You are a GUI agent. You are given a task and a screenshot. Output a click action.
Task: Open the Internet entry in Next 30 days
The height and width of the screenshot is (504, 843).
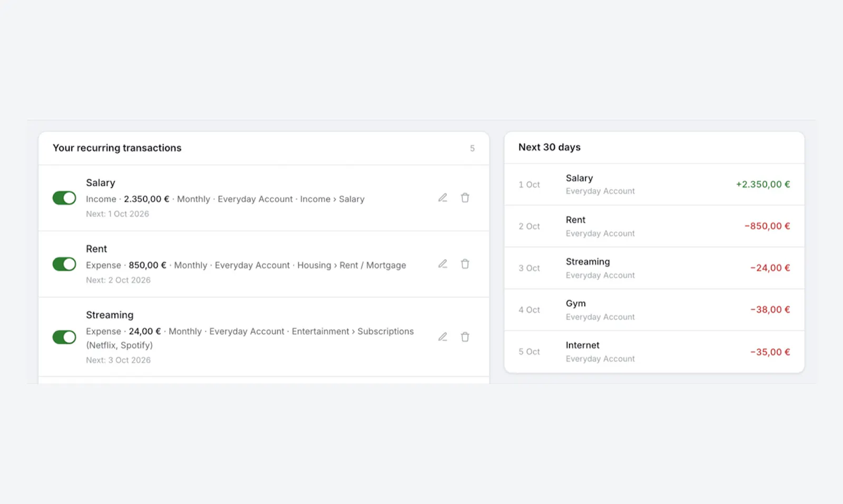[x=654, y=352]
